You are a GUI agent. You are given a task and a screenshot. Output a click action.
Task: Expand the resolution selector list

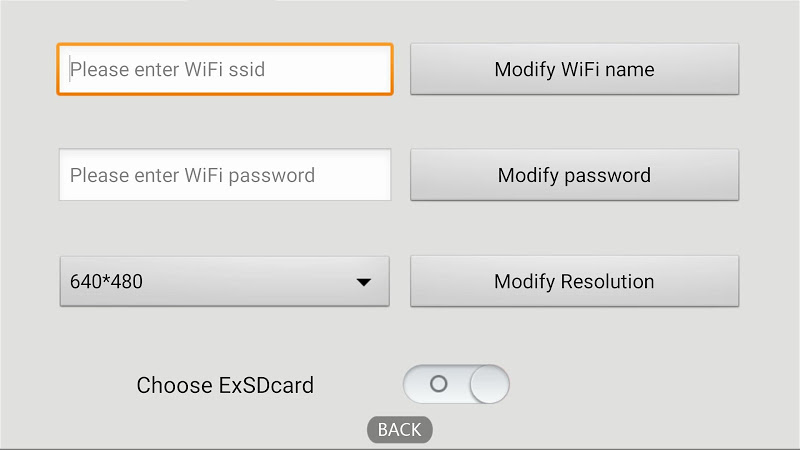click(x=224, y=282)
